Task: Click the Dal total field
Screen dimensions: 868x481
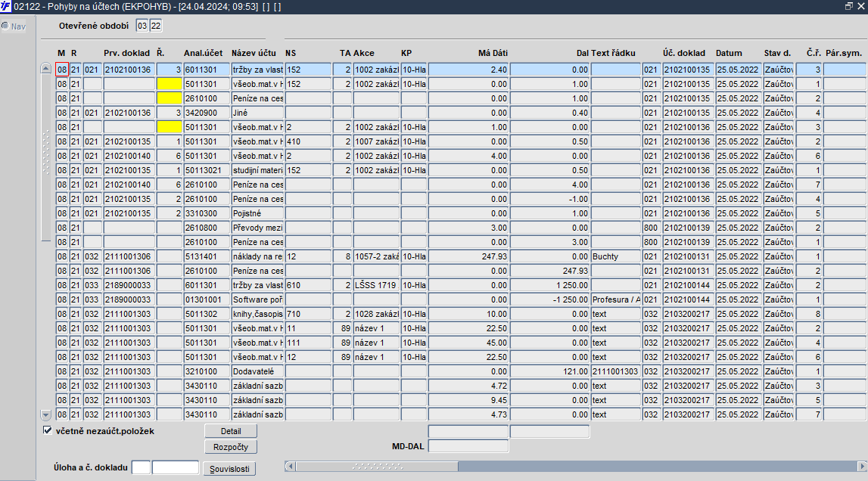Action: tap(549, 432)
